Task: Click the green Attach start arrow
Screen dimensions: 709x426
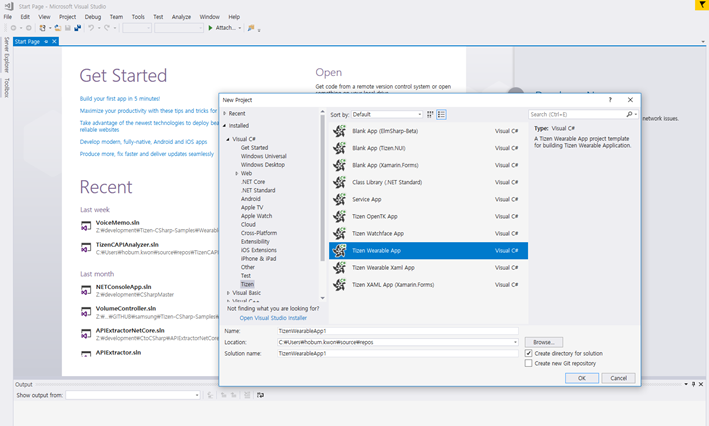Action: click(x=211, y=28)
